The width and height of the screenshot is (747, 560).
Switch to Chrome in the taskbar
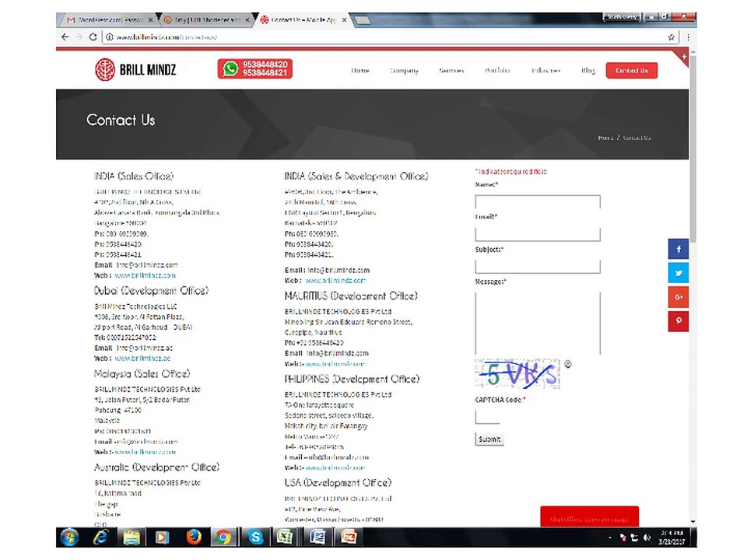click(223, 537)
